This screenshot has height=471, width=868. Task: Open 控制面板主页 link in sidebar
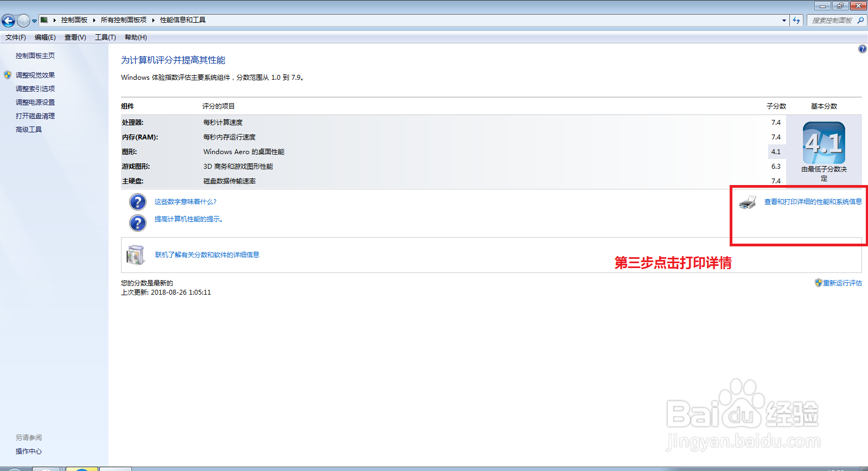coord(35,56)
